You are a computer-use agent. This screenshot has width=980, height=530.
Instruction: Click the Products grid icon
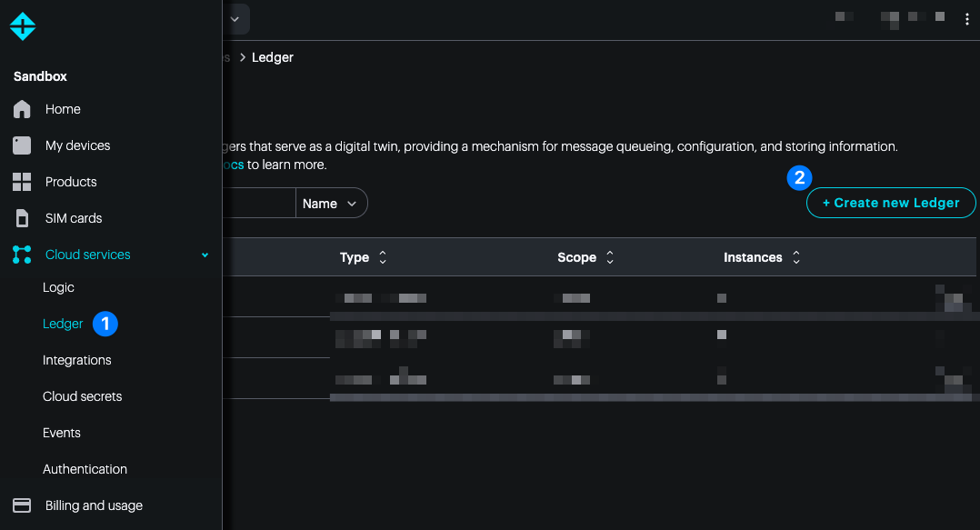point(22,182)
